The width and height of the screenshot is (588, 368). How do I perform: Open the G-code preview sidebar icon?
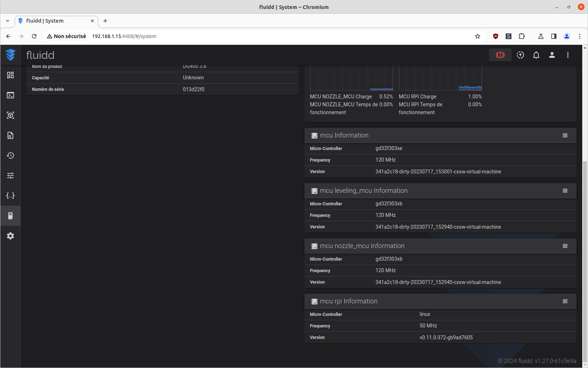point(10,115)
